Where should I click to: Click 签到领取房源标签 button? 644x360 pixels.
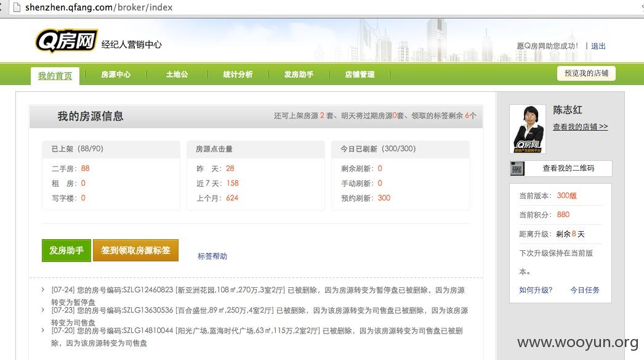pos(136,250)
